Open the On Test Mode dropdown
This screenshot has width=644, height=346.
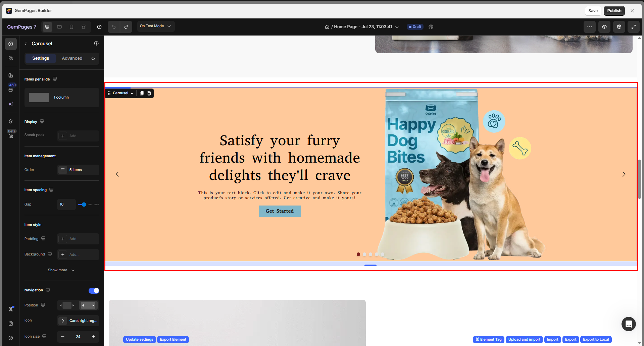pos(155,26)
